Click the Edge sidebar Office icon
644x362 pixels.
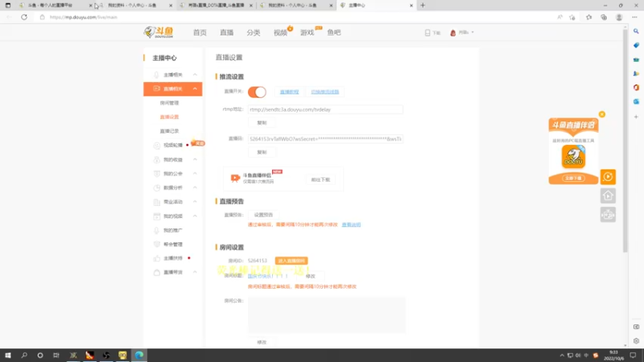[636, 88]
